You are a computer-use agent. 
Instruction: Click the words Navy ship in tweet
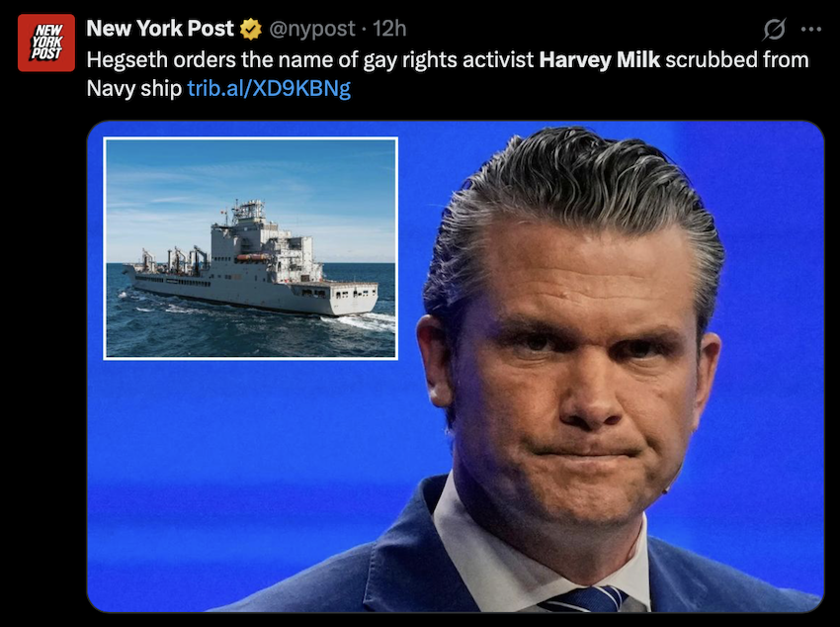134,88
